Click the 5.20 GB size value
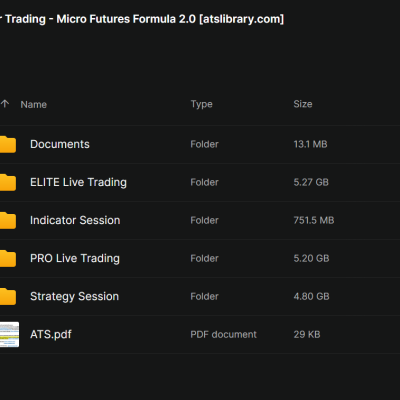Viewport: 400px width, 400px height. [x=311, y=258]
